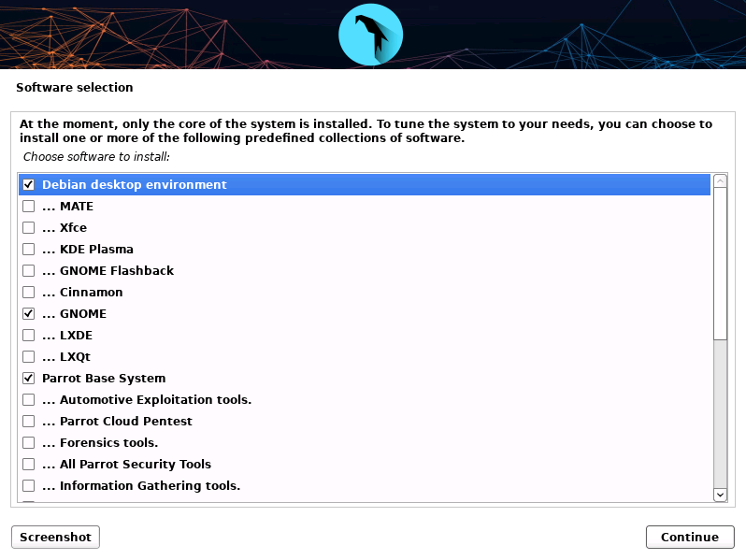Select GNOME Flashback checkbox

pos(29,271)
